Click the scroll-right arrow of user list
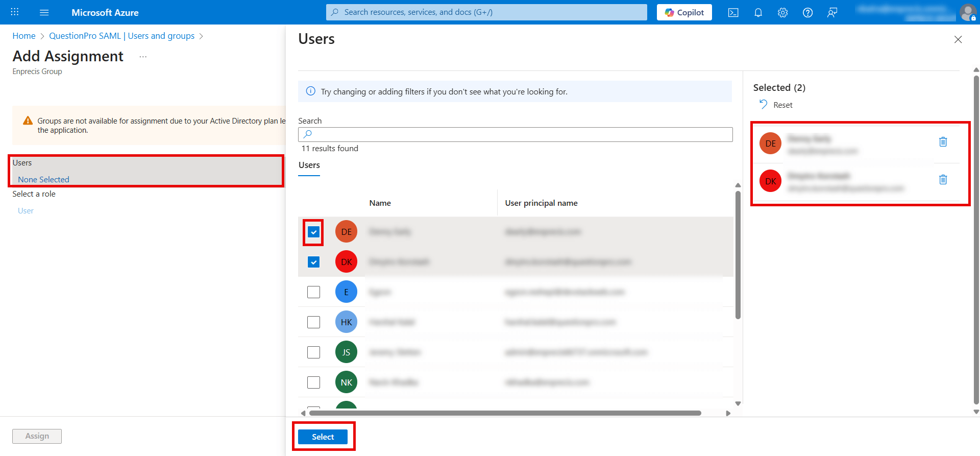980x456 pixels. [728, 413]
